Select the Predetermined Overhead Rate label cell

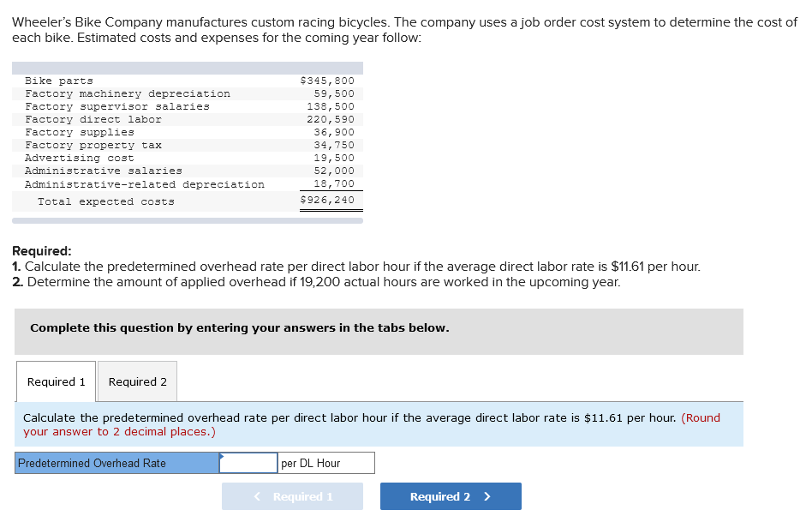116,463
